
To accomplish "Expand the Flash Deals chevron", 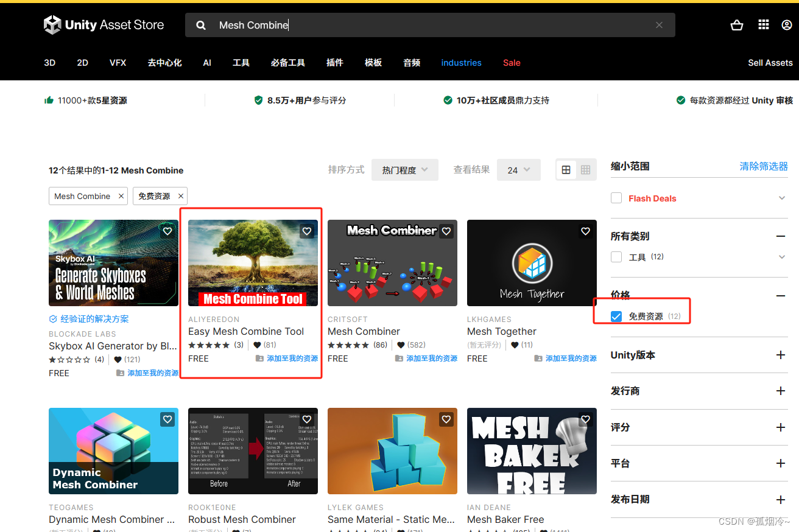I will (x=782, y=198).
